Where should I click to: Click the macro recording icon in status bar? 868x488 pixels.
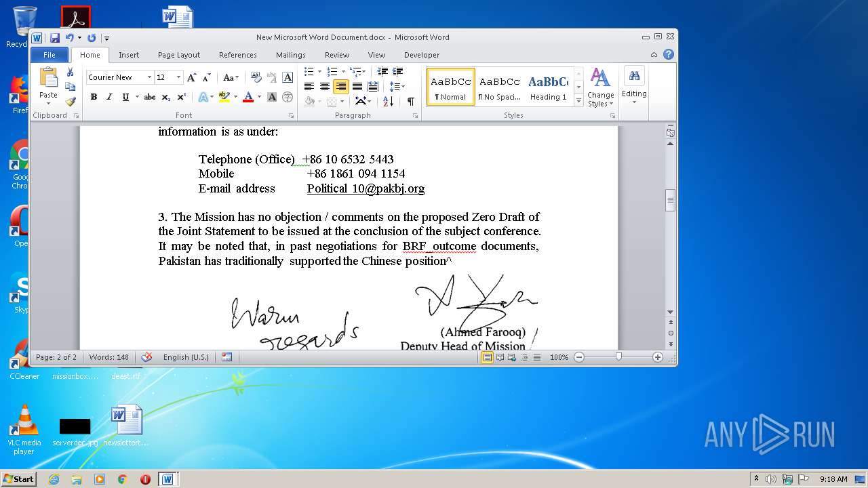tap(226, 357)
